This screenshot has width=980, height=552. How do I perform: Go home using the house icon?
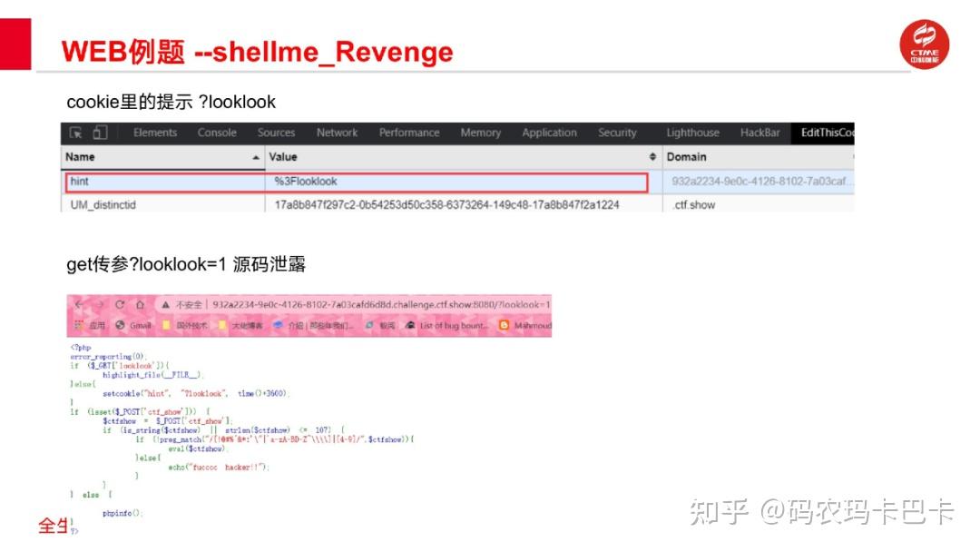(140, 304)
